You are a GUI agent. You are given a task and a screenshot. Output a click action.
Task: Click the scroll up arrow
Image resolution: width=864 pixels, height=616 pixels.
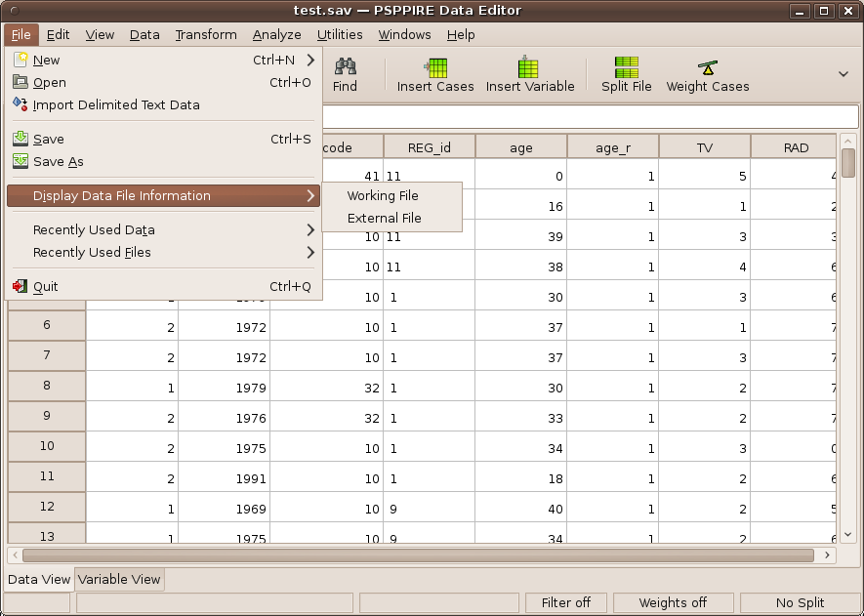coord(848,141)
